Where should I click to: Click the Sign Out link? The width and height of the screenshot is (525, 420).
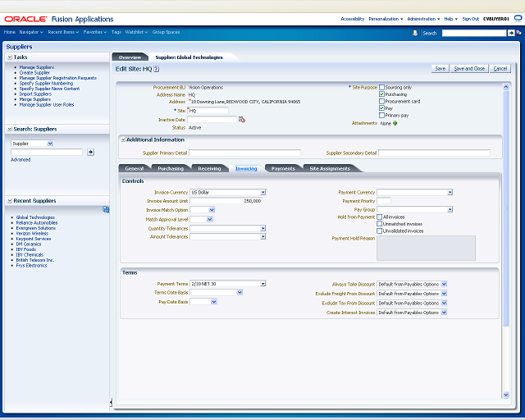pos(471,19)
